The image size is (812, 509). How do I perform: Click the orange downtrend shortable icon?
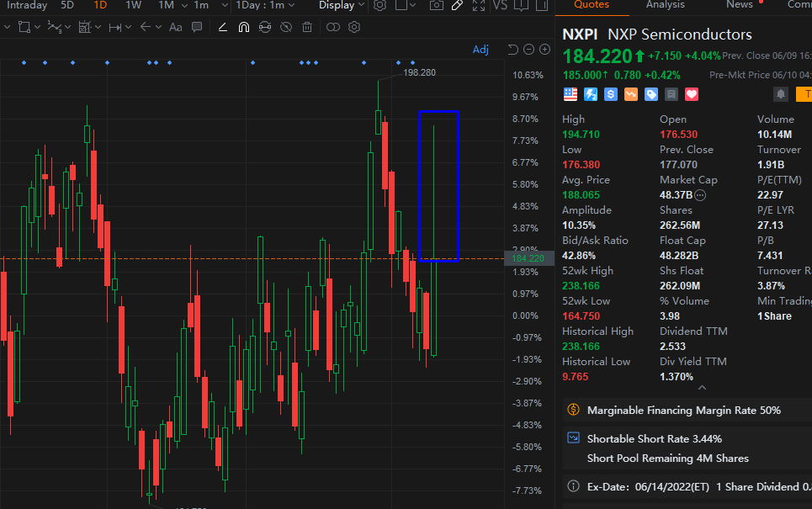pyautogui.click(x=631, y=94)
